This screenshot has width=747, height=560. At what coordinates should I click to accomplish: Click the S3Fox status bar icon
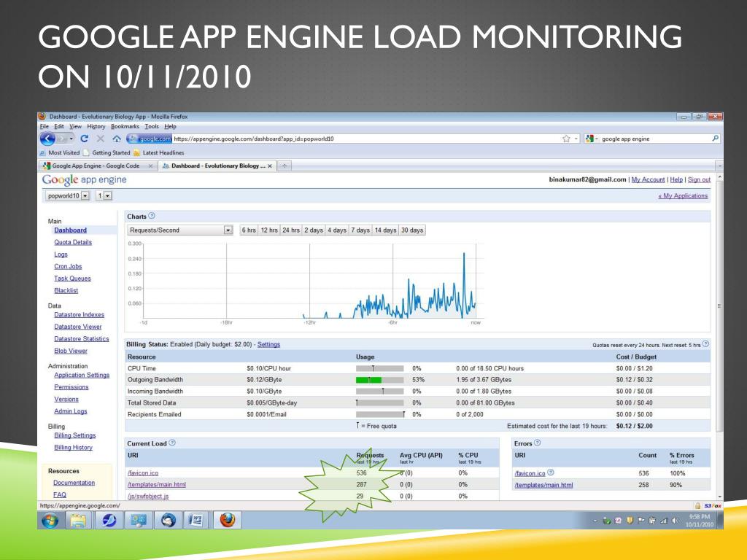point(713,506)
